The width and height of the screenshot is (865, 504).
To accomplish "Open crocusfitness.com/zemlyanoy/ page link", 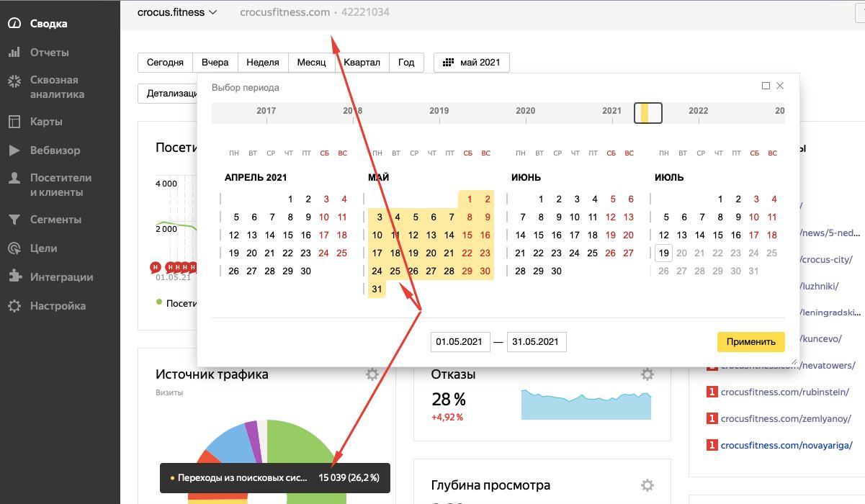I will (786, 419).
